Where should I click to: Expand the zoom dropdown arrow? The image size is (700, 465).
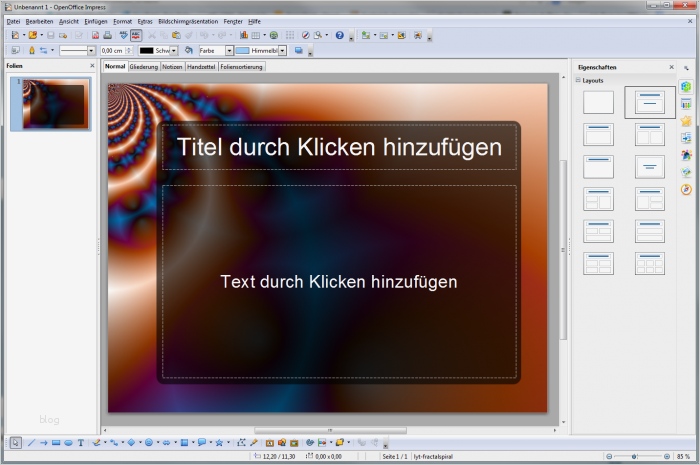[x=327, y=35]
